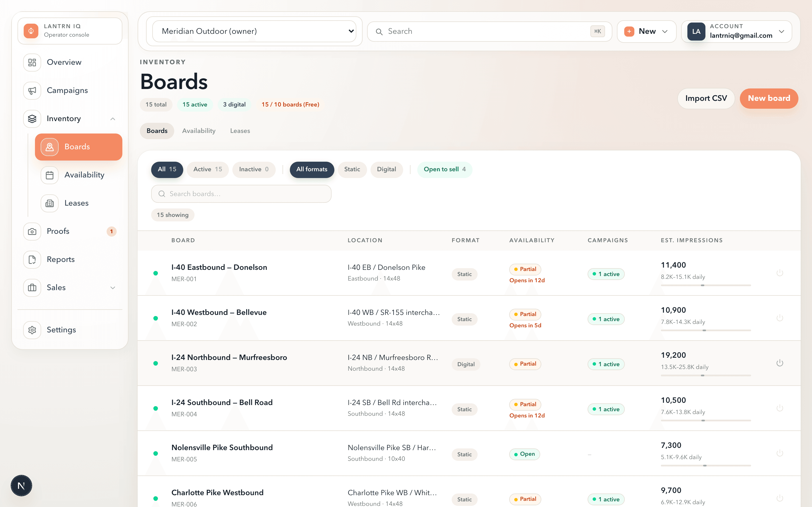812x507 pixels.
Task: Click the Leases icon under Inventory
Action: pyautogui.click(x=49, y=203)
